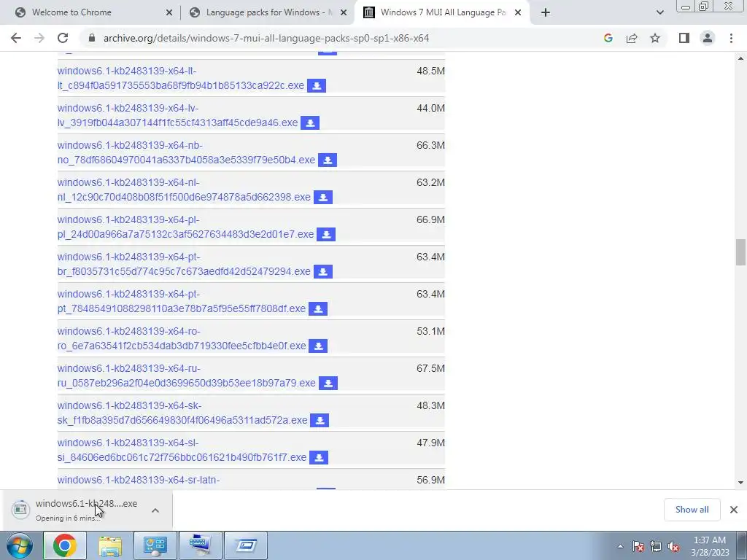The height and width of the screenshot is (560, 747).
Task: Click the blue download icon for the lv-lv pack
Action: (x=310, y=122)
